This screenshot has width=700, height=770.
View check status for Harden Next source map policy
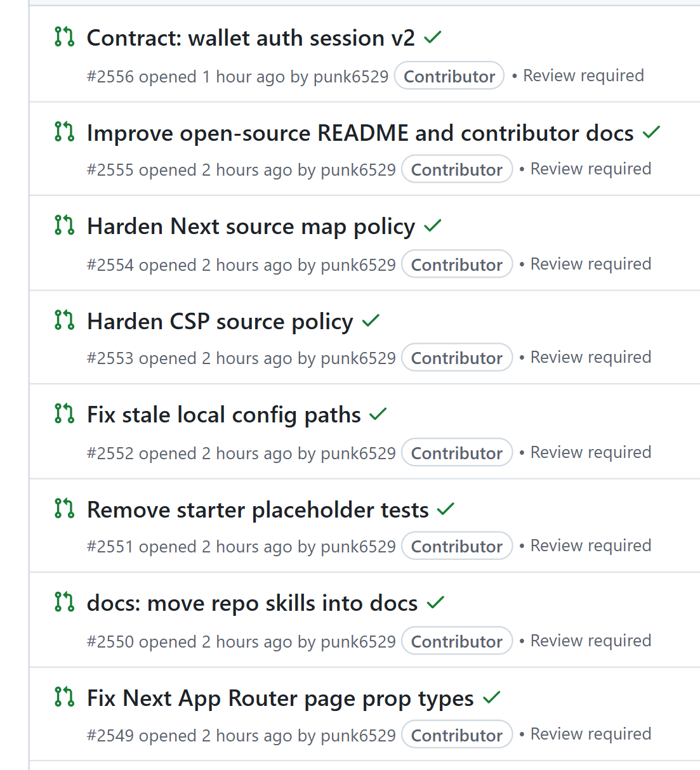pyautogui.click(x=433, y=225)
